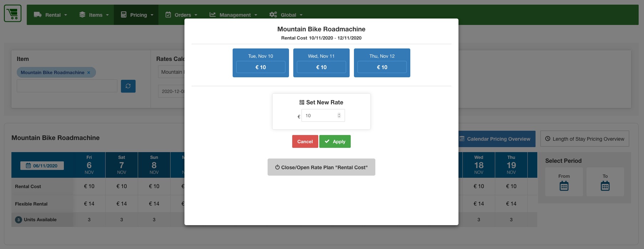
Task: Select the Wed, Nov 11 € 10 rate
Action: tap(321, 67)
